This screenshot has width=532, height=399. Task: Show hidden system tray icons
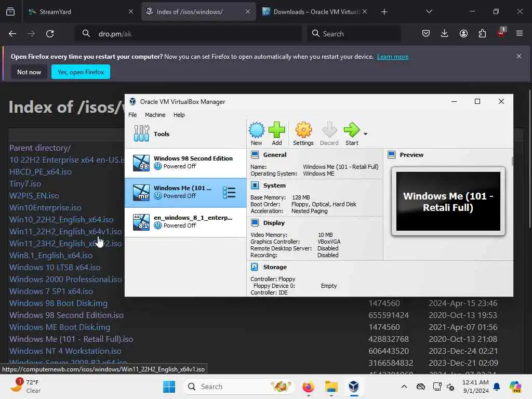point(404,387)
